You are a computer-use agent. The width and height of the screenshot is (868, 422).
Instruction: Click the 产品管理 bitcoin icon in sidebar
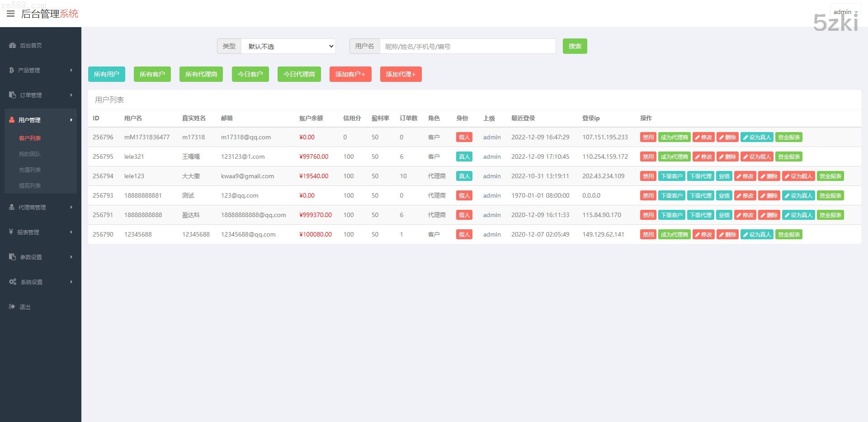11,70
